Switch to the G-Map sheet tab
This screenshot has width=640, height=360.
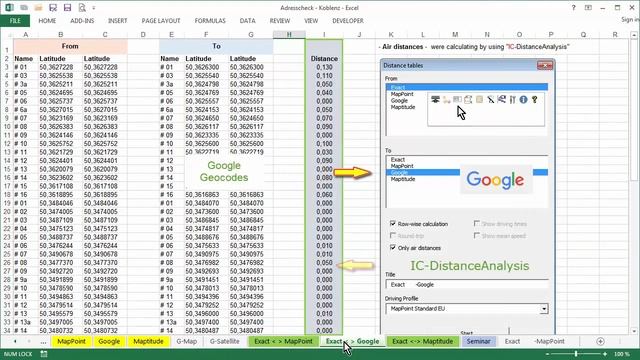(x=187, y=341)
